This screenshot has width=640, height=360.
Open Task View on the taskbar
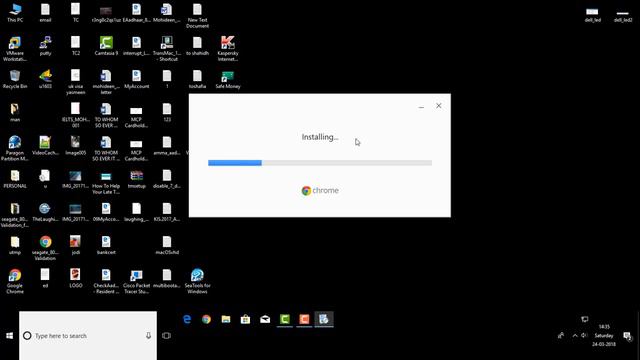pos(166,336)
